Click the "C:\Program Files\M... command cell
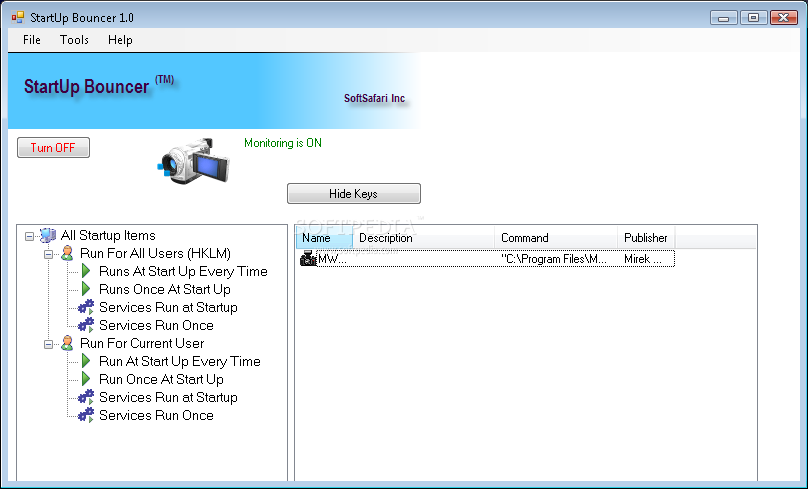808x489 pixels. click(x=554, y=259)
